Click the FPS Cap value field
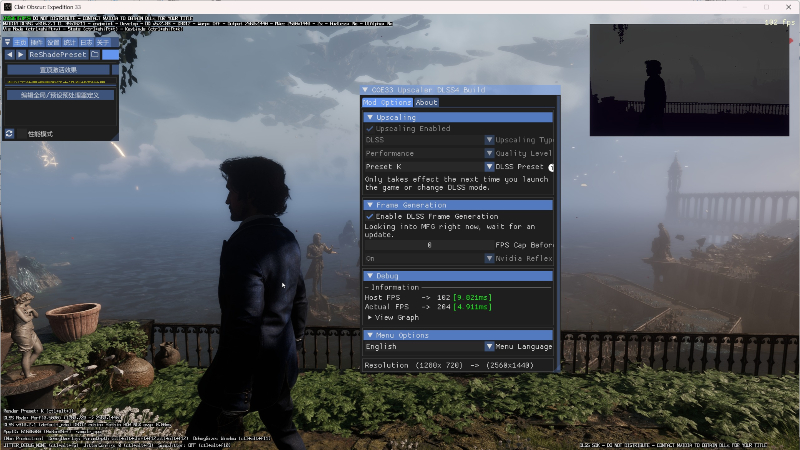The image size is (800, 450). point(429,245)
